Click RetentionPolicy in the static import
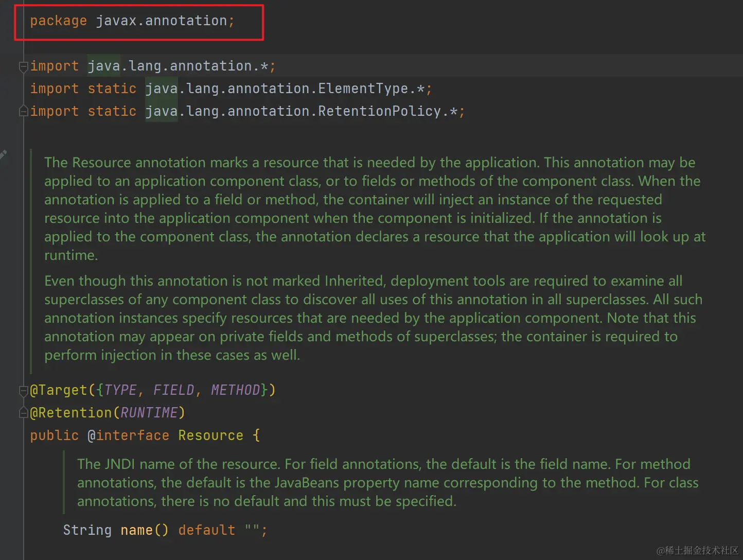The height and width of the screenshot is (560, 743). [379, 111]
